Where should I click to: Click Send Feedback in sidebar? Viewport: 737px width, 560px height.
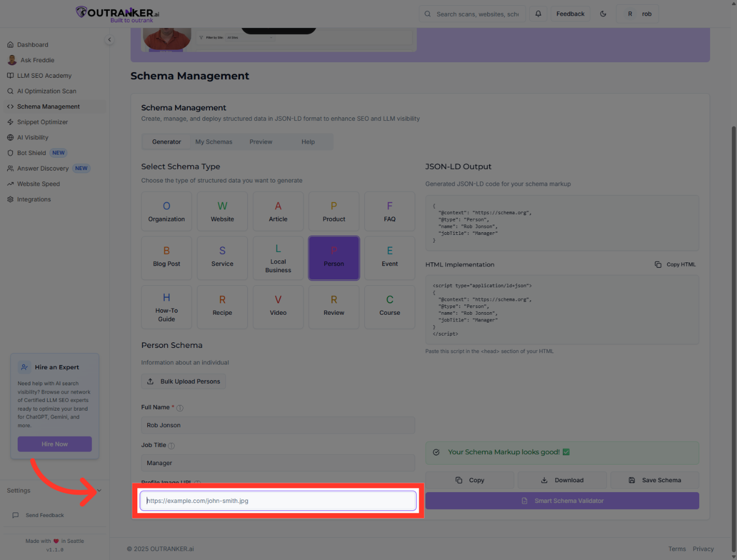38,515
